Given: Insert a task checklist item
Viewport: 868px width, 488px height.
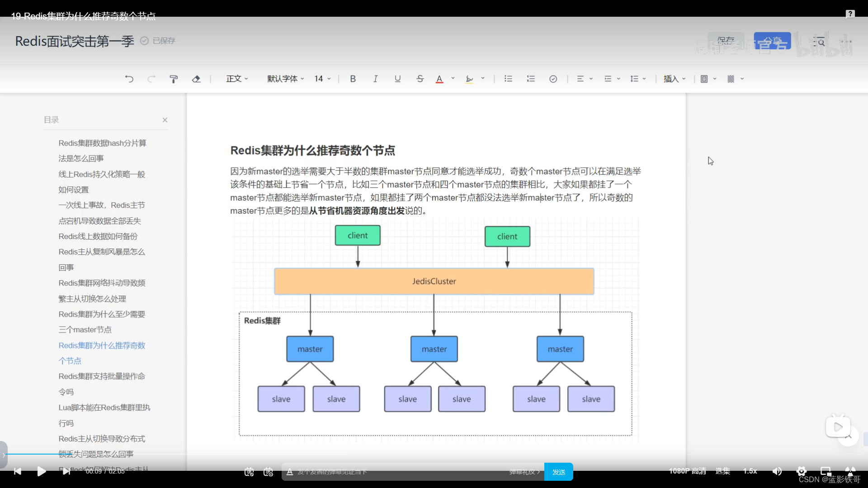Looking at the screenshot, I should 553,79.
